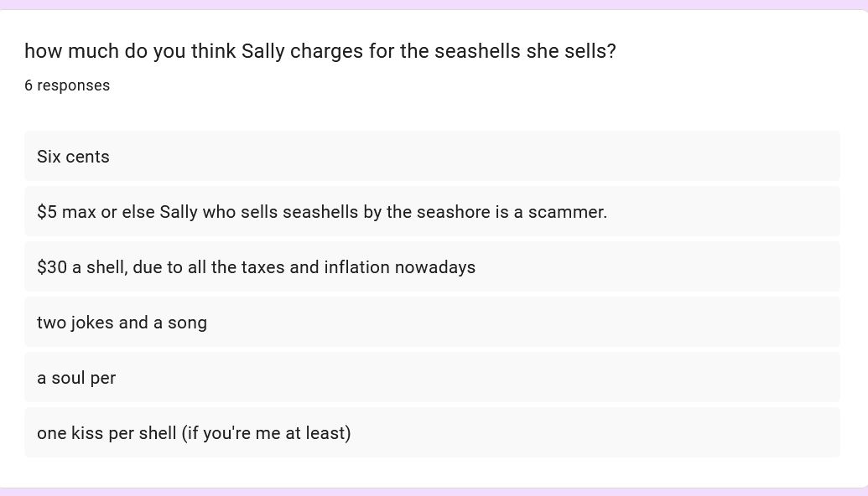Screen dimensions: 868x496
Task: Select the "Six cents" response row
Action: [x=432, y=157]
